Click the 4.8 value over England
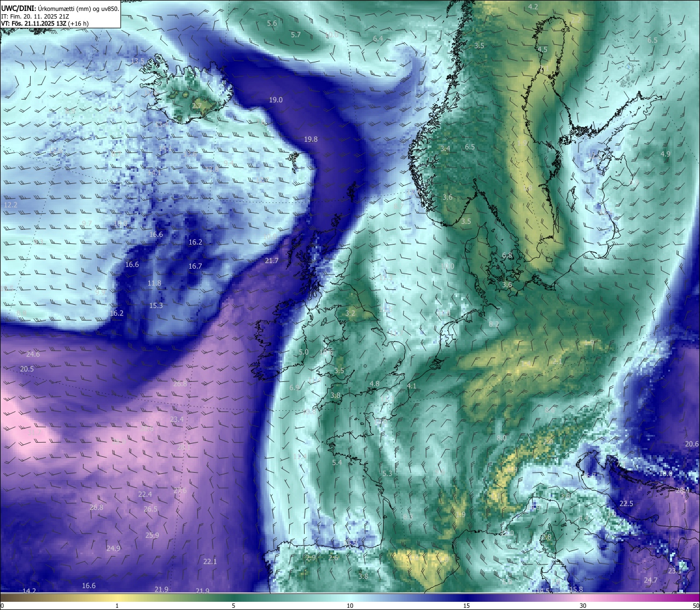The image size is (700, 610). 374,384
